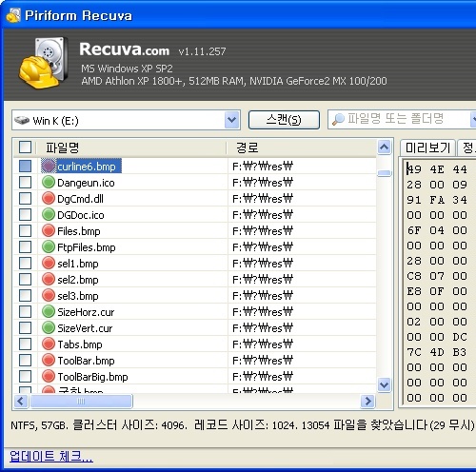Select the sel3.bmp file name

78,296
